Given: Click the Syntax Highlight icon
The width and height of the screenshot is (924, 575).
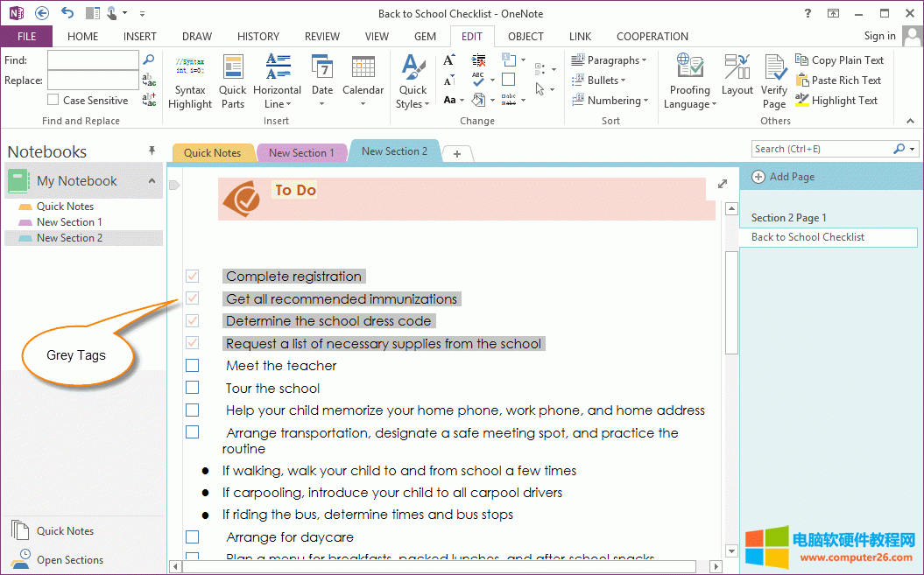Looking at the screenshot, I should (190, 67).
